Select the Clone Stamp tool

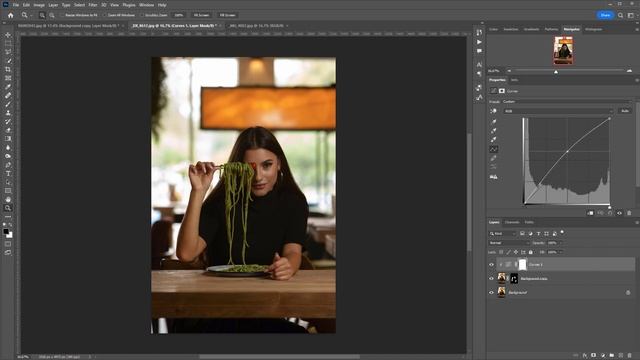8,113
